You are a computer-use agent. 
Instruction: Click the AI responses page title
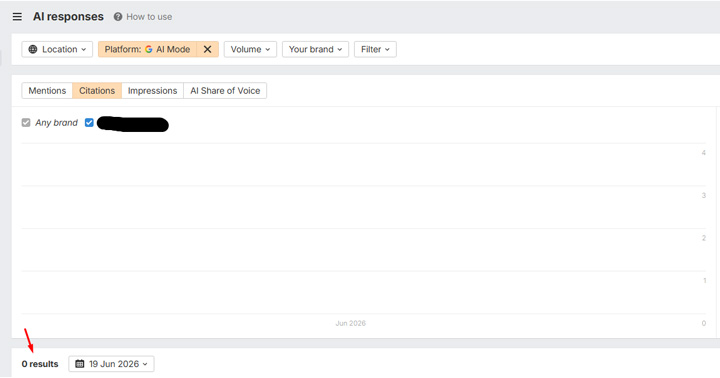pyautogui.click(x=68, y=17)
